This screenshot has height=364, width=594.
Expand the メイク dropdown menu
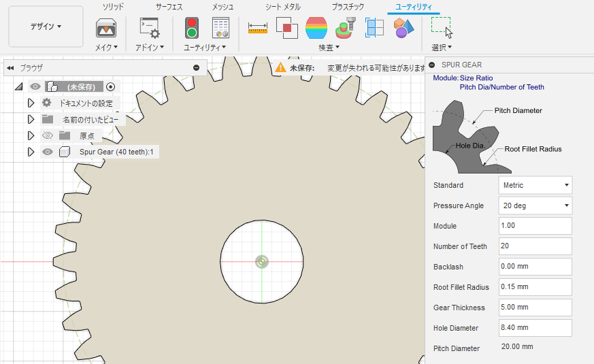click(106, 48)
